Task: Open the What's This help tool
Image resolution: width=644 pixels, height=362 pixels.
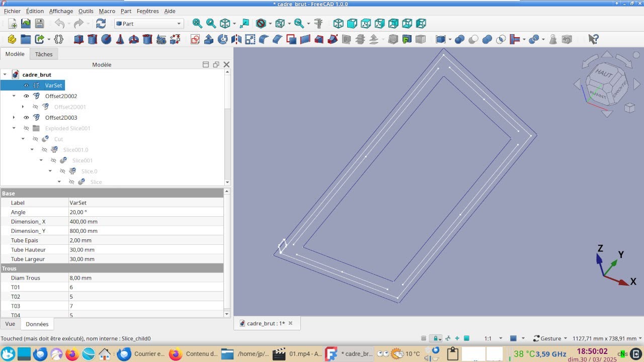Action: pyautogui.click(x=593, y=39)
